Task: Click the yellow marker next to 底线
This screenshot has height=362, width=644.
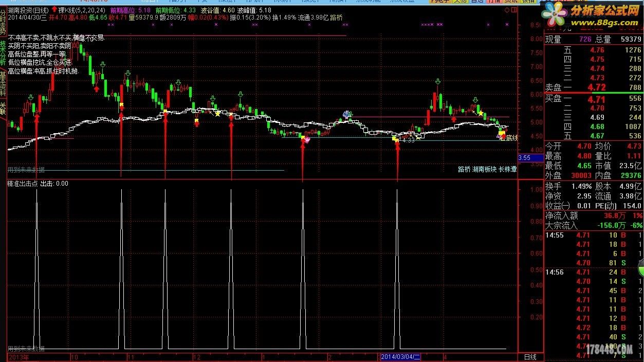Action: point(502,134)
